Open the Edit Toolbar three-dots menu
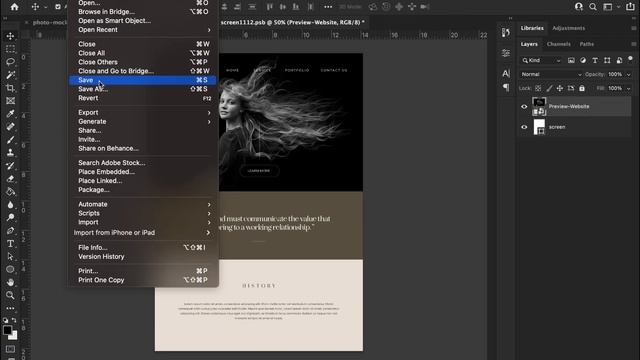 (x=10, y=308)
